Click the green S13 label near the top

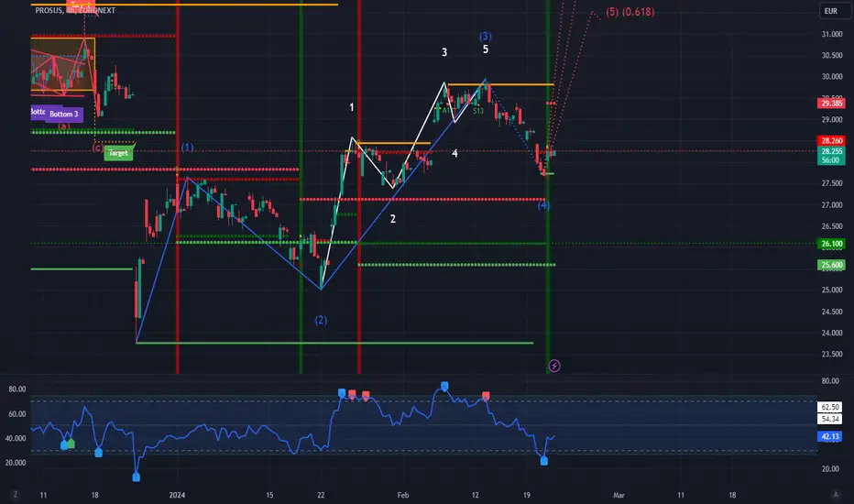click(x=478, y=111)
